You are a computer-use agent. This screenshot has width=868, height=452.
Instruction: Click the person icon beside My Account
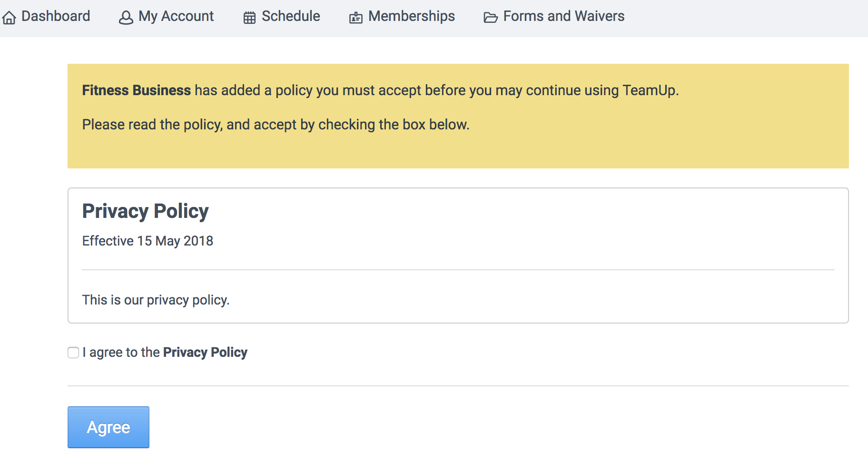(x=126, y=18)
